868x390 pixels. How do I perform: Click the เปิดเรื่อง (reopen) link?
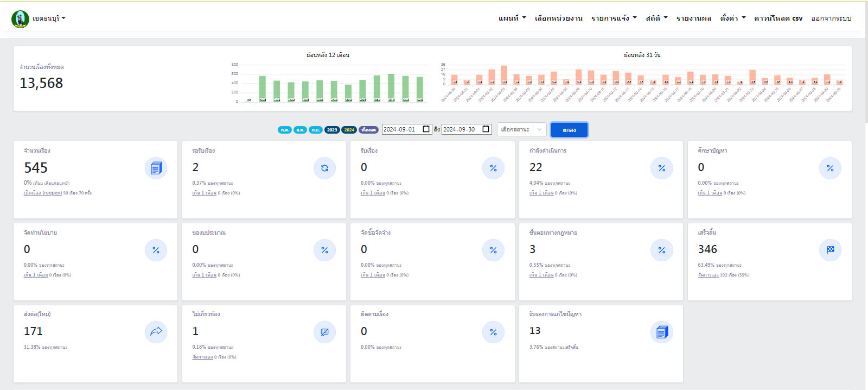click(x=43, y=193)
